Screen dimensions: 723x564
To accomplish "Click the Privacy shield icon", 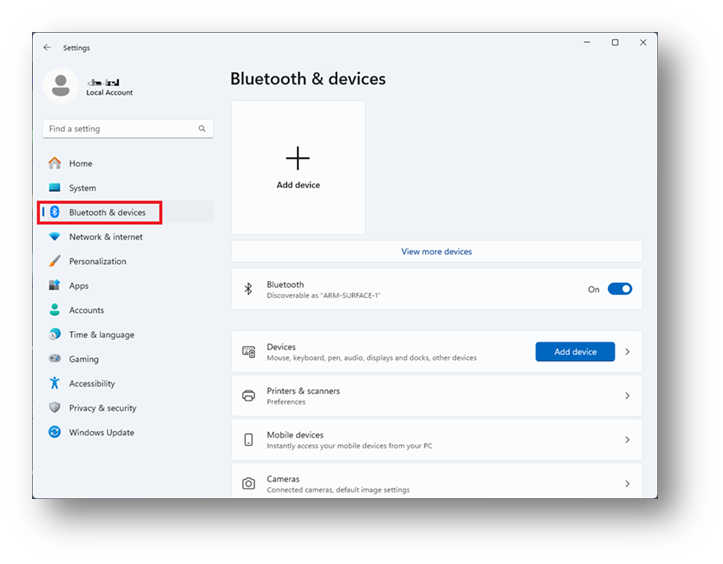I will tap(55, 408).
